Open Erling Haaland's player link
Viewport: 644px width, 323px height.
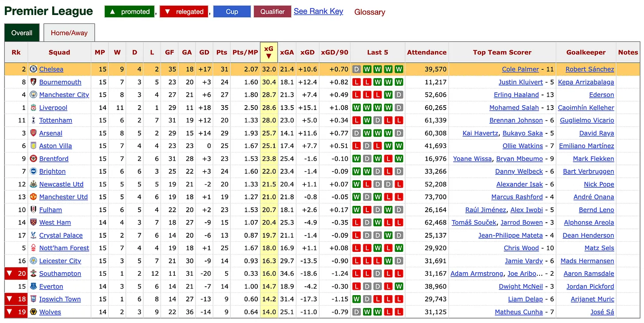click(517, 95)
